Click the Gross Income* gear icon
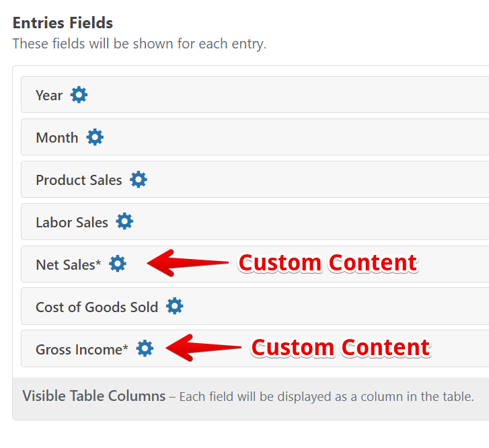The height and width of the screenshot is (448, 489). coord(145,348)
